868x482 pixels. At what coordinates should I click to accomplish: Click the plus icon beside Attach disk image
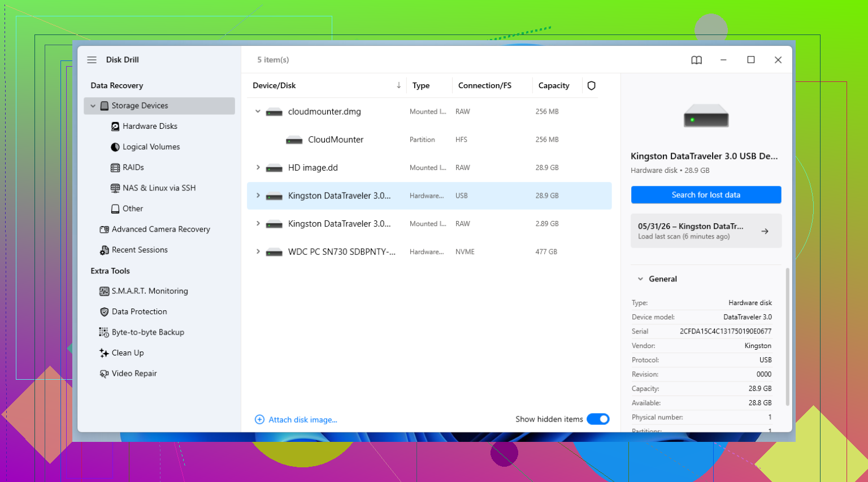tap(259, 419)
